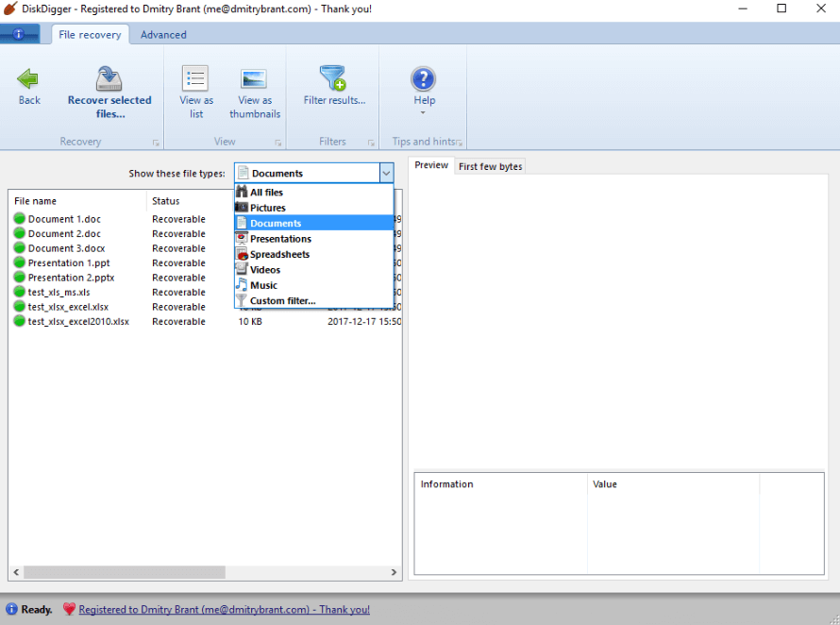Screen dimensions: 840x625
Task: Click the registered to Dmitry Brant link
Action: (224, 610)
